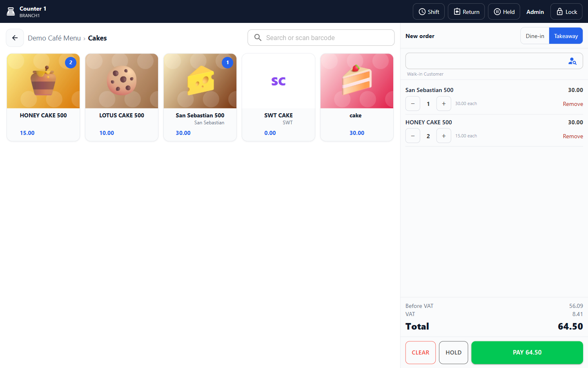This screenshot has height=368, width=588.
Task: Lock the POS terminal
Action: coord(566,12)
